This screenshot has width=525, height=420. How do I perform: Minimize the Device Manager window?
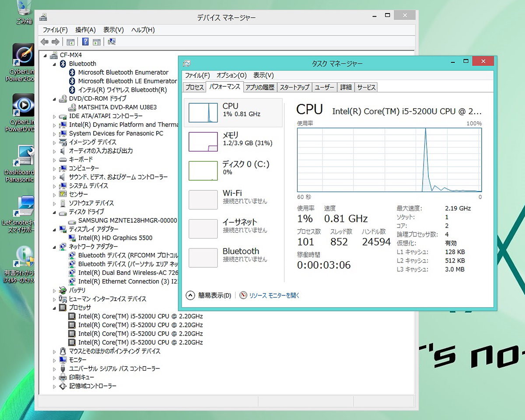click(375, 15)
